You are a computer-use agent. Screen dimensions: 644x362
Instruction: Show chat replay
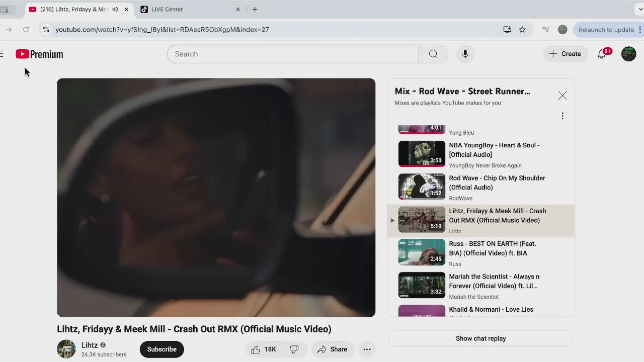click(x=481, y=338)
